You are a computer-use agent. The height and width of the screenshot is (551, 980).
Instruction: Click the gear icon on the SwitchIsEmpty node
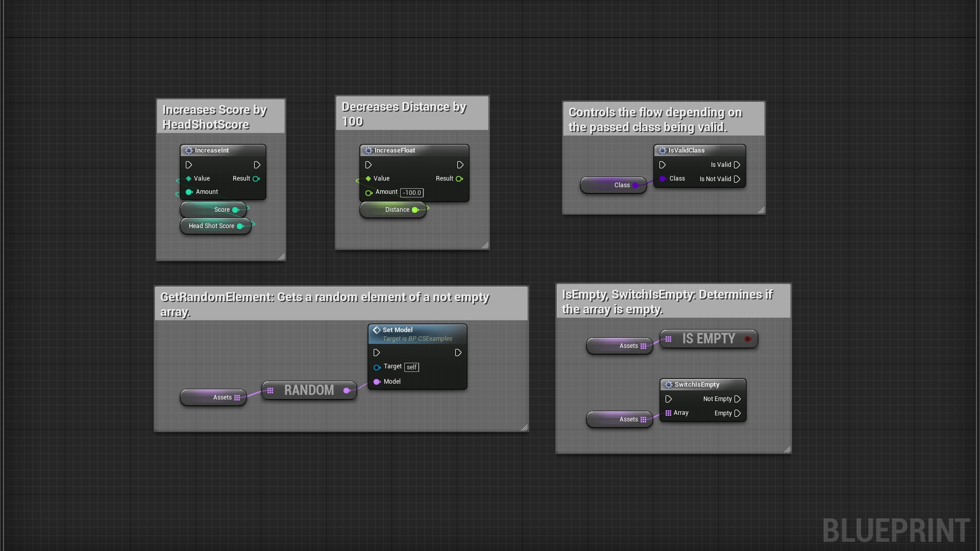(x=669, y=384)
